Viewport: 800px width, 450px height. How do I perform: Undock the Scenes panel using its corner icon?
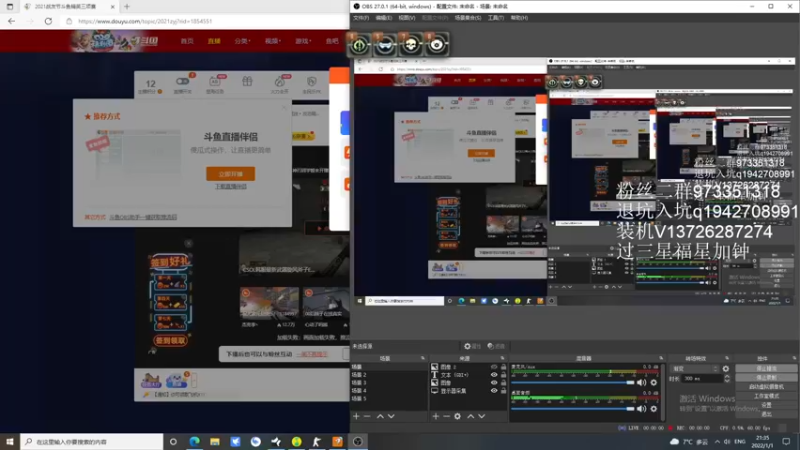coord(422,358)
